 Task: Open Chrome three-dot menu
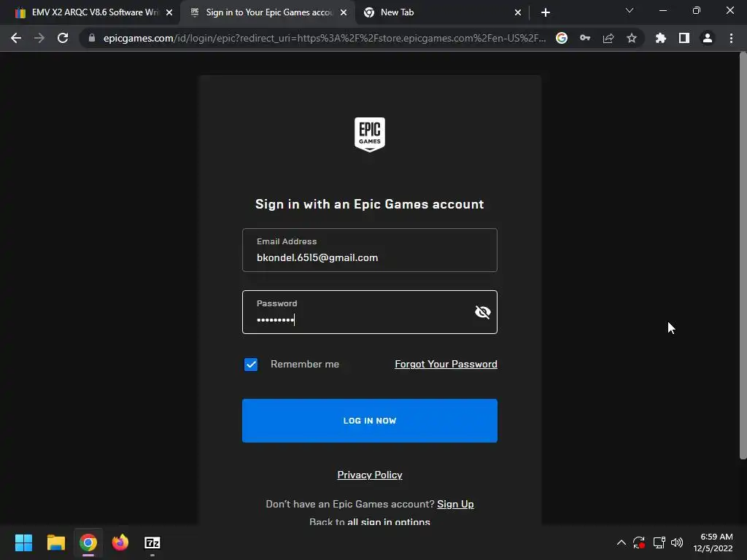731,38
